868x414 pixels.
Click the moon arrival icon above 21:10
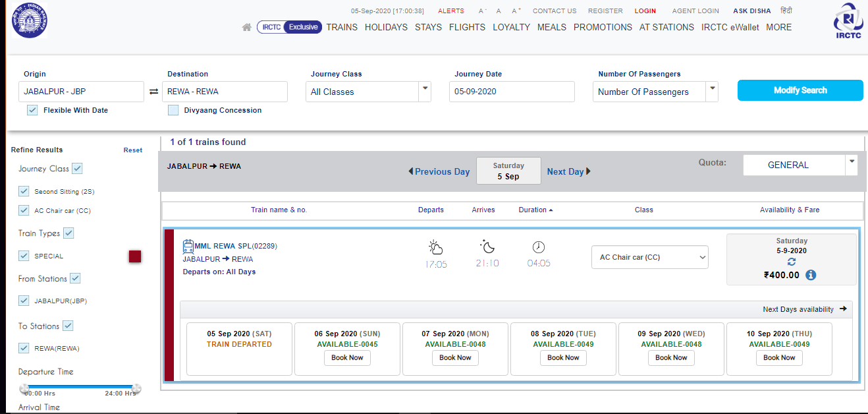[x=487, y=247]
